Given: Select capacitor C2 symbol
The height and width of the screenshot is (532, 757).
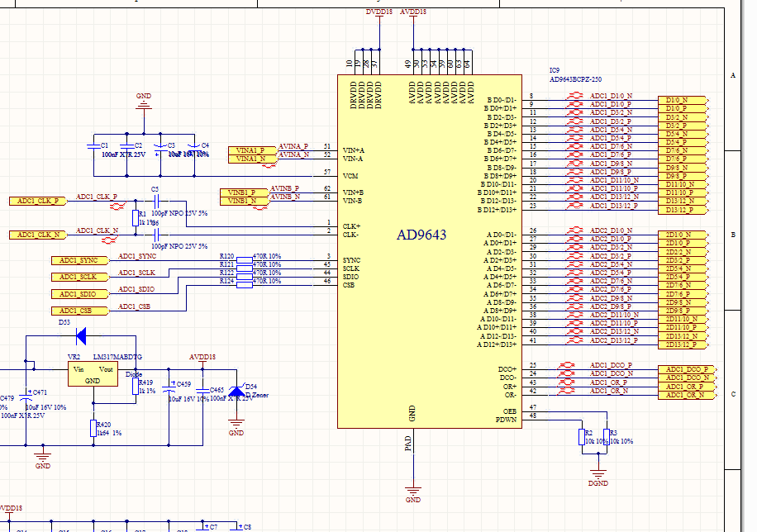Looking at the screenshot, I should click(x=127, y=145).
